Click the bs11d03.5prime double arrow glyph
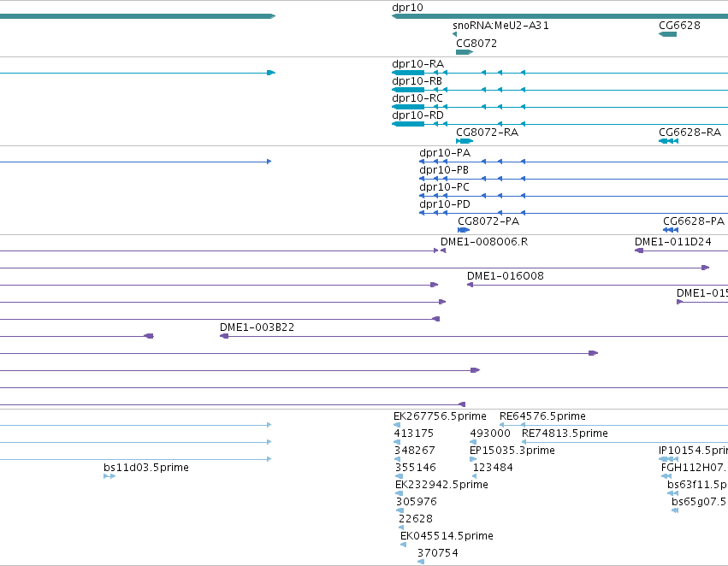Viewport: 728px width, 566px height. 109,476
